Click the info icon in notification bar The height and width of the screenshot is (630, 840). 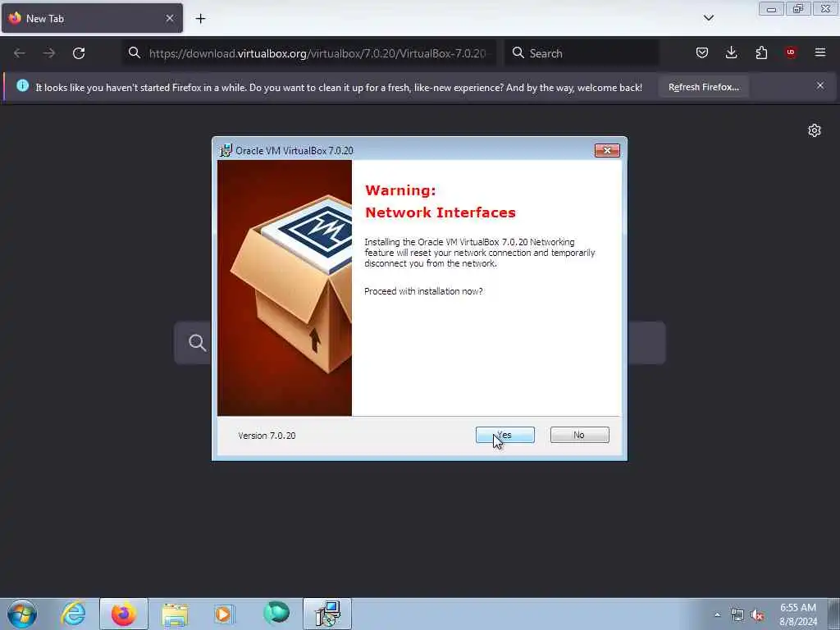tap(22, 85)
